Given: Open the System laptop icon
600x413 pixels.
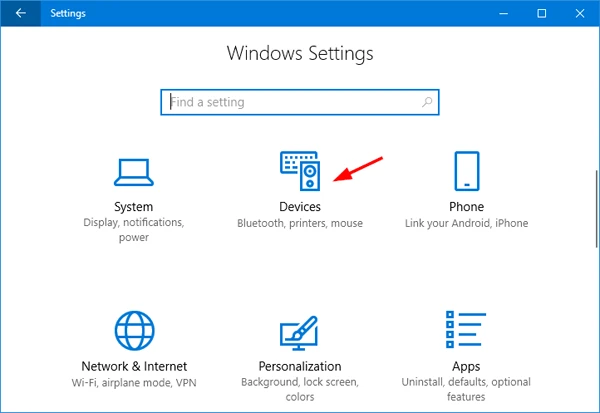Looking at the screenshot, I should click(133, 171).
